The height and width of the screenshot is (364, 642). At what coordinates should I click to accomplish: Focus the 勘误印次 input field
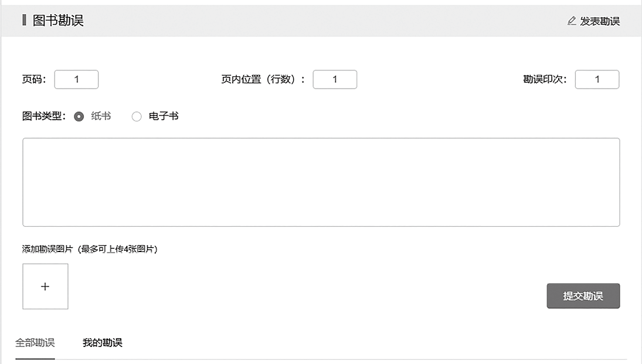click(x=597, y=80)
